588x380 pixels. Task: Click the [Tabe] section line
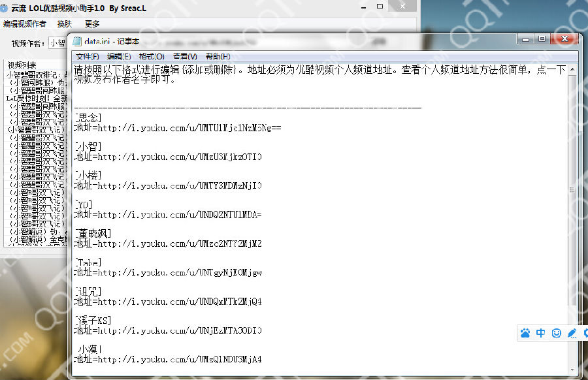[x=88, y=262]
